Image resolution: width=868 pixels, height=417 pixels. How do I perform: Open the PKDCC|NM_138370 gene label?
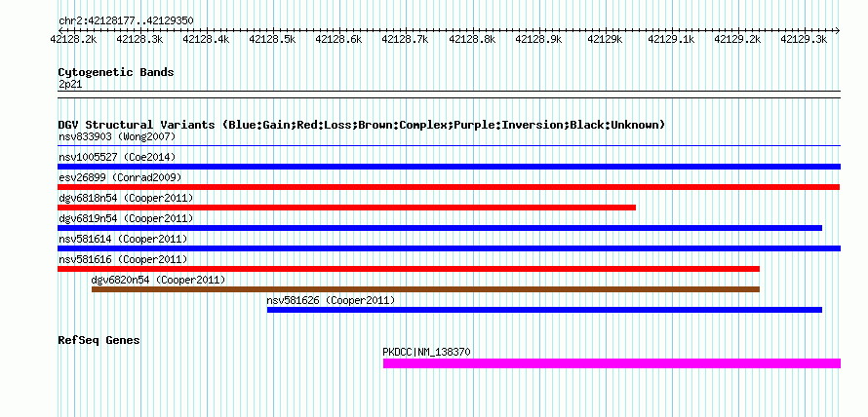point(427,352)
